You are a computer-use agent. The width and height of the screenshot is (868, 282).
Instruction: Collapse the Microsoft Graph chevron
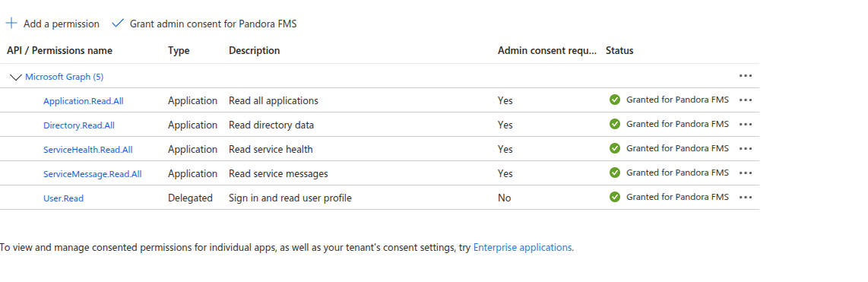tap(16, 77)
